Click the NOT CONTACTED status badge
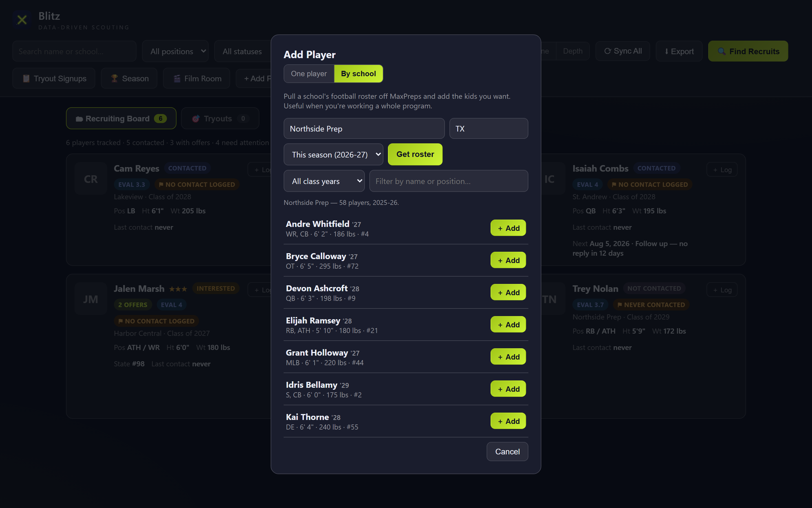Image resolution: width=812 pixels, height=508 pixels. pos(654,288)
